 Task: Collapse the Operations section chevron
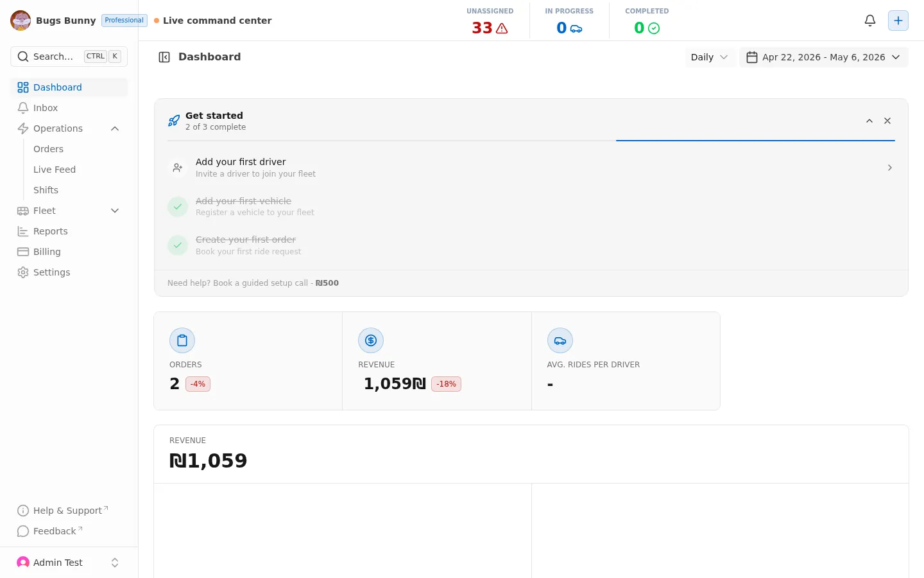(115, 128)
